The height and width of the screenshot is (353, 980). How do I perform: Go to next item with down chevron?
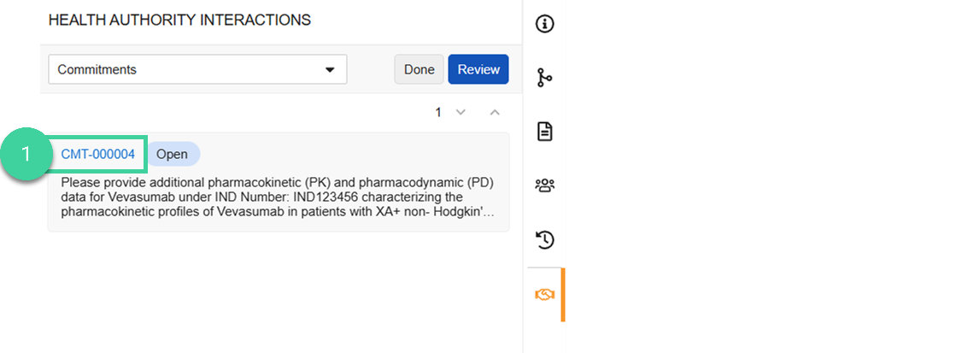click(x=461, y=113)
